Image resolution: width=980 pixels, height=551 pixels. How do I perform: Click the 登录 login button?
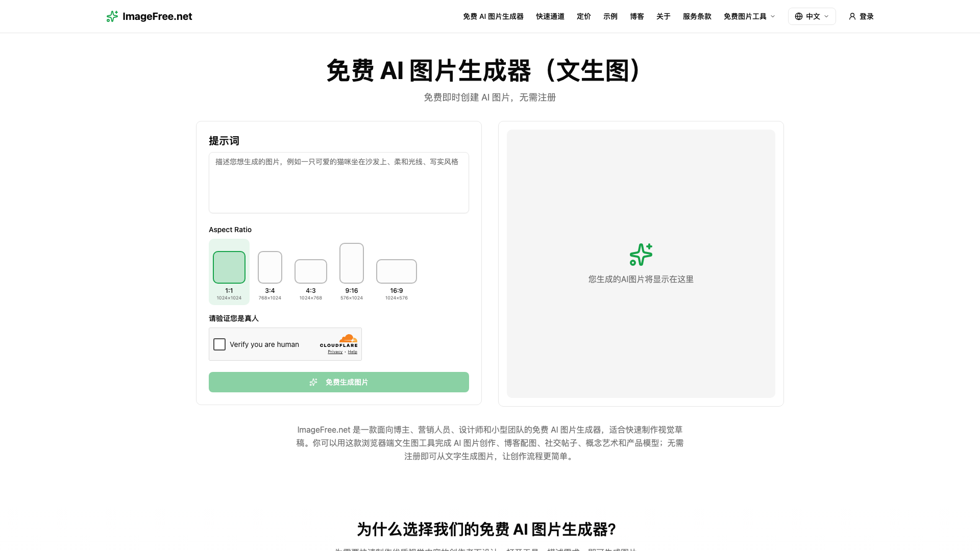(861, 16)
